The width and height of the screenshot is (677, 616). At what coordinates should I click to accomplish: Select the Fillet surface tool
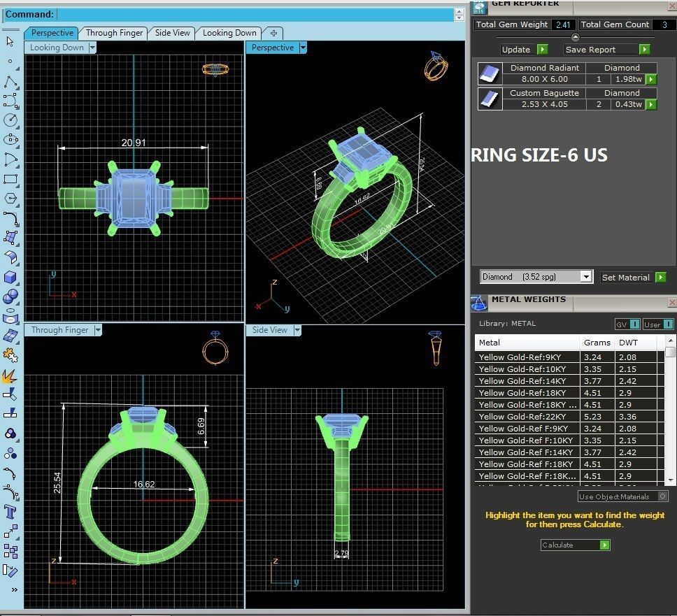click(10, 257)
